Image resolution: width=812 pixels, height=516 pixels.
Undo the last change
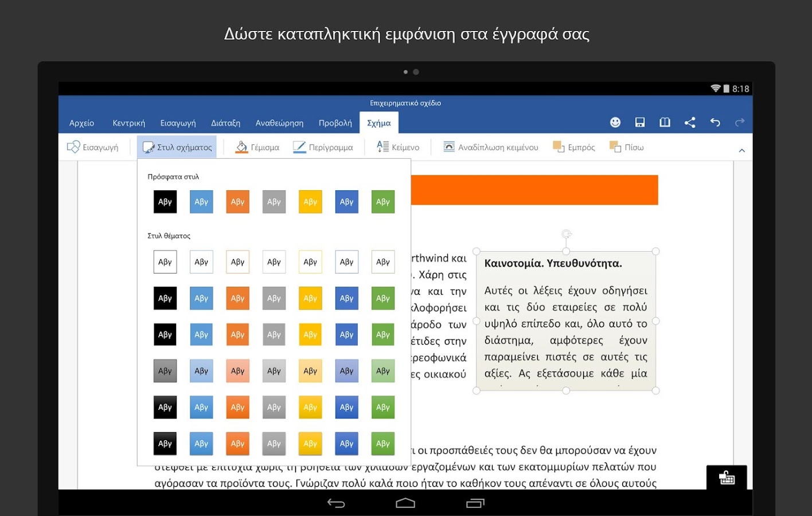coord(715,122)
